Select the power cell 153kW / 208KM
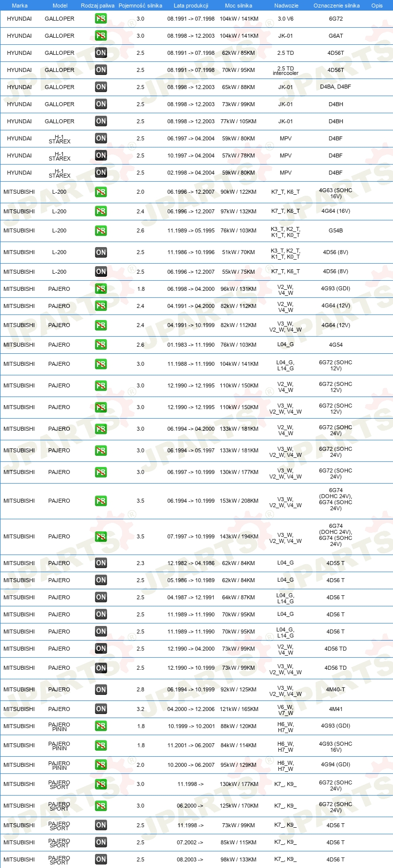 click(x=239, y=501)
